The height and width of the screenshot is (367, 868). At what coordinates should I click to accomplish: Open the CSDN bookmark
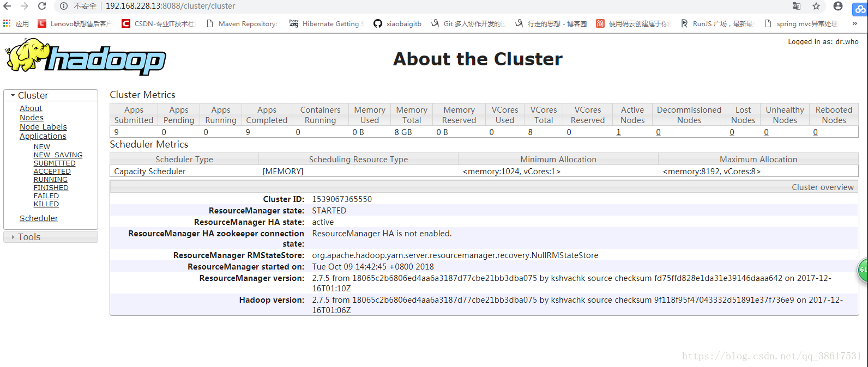pos(158,23)
